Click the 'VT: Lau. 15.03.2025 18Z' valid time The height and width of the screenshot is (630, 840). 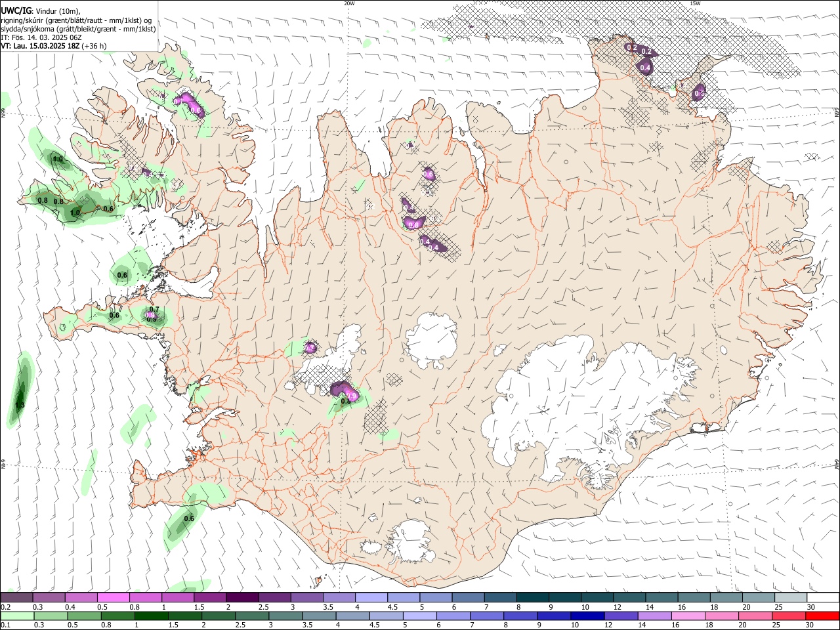[40, 46]
